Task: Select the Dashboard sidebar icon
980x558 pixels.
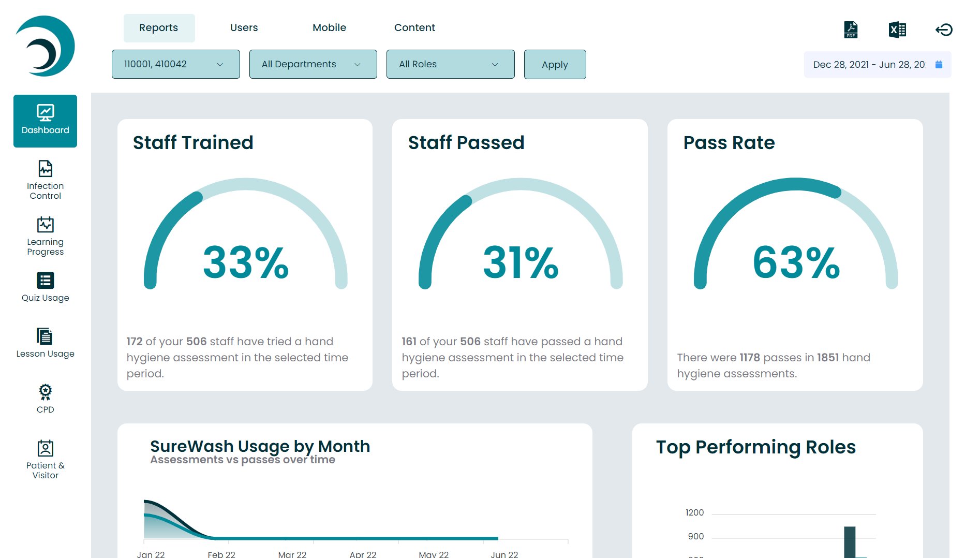Action: pyautogui.click(x=45, y=120)
